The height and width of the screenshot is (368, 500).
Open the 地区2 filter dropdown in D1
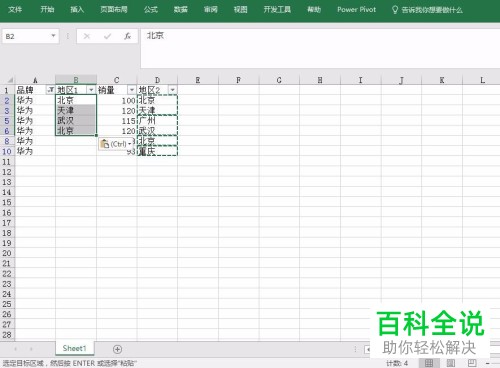172,90
